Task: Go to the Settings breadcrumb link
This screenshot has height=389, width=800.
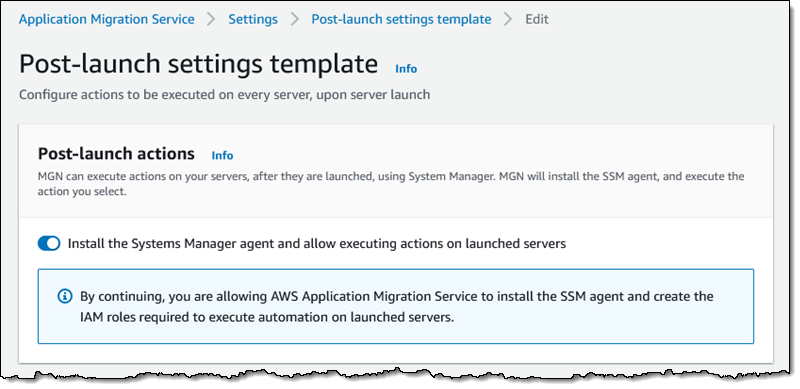Action: click(x=253, y=19)
